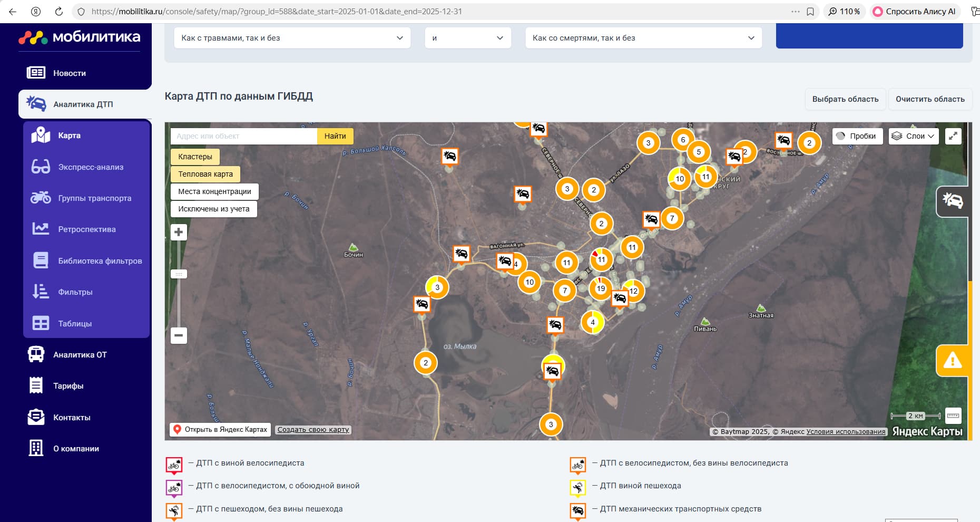Viewport: 980px width, 522px height.
Task: Click the map zoom in plus button
Action: [179, 232]
